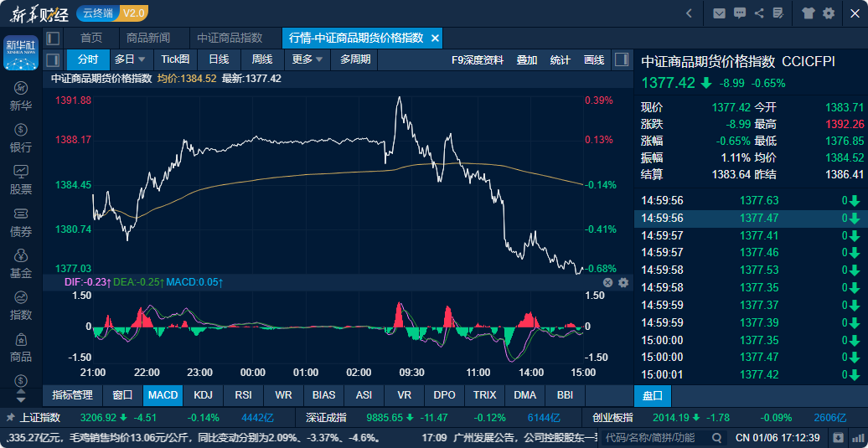868x448 pixels.
Task: Select the KDJ indicator tab
Action: 203,395
